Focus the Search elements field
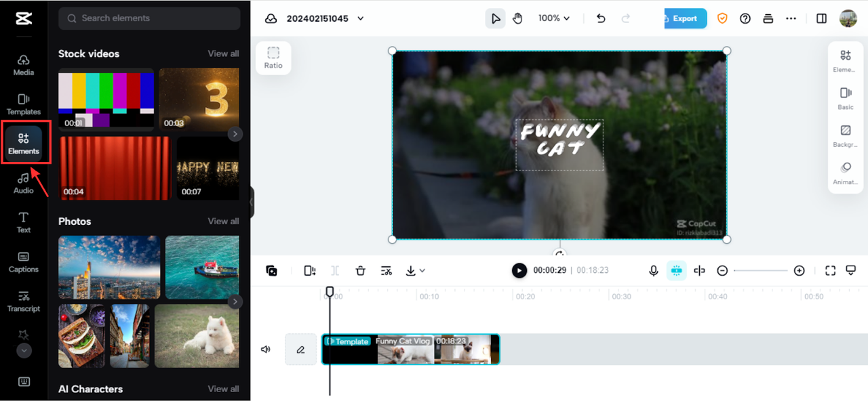This screenshot has height=403, width=868. [x=149, y=18]
